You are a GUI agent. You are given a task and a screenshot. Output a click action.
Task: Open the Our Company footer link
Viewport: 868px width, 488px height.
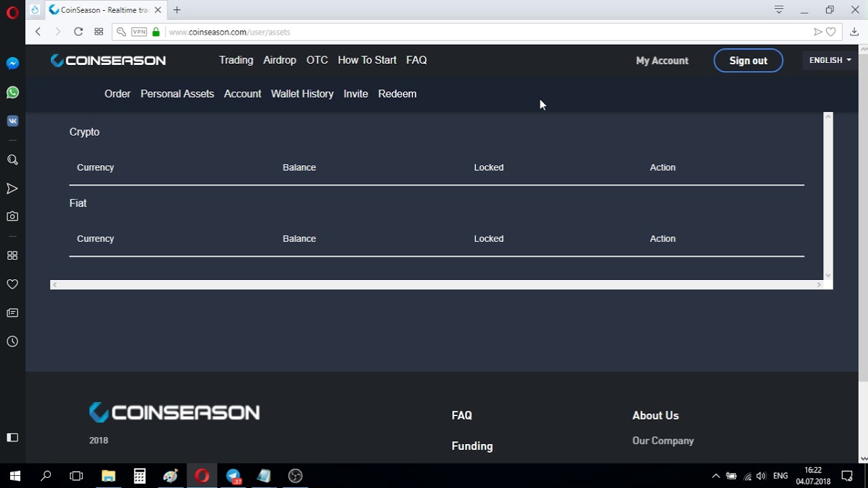663,441
